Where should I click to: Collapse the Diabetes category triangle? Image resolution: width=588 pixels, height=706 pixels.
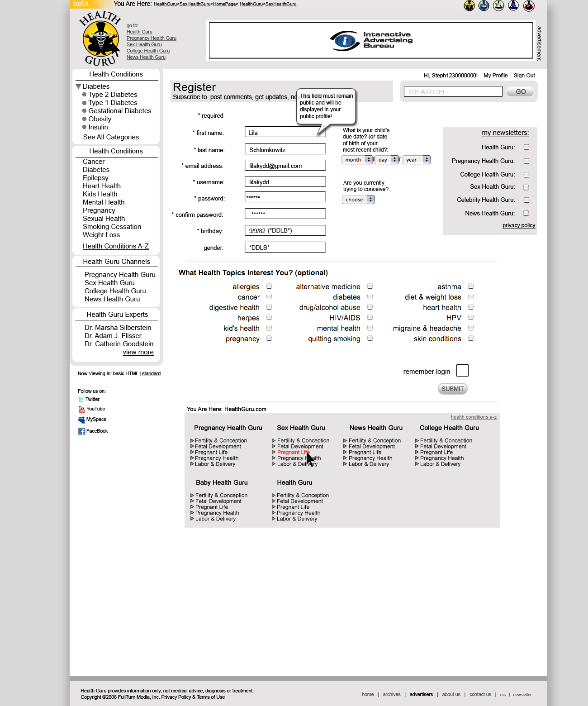pyautogui.click(x=78, y=86)
